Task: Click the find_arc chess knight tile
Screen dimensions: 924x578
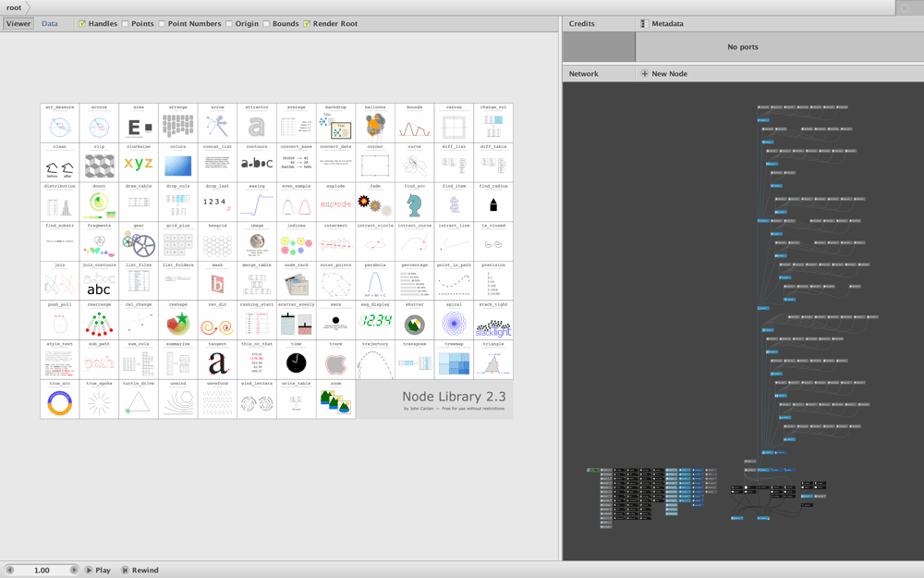Action: (x=414, y=203)
